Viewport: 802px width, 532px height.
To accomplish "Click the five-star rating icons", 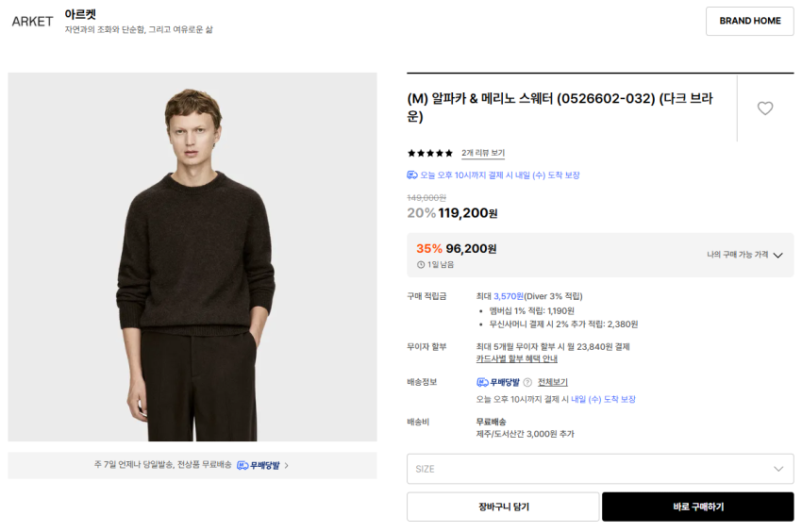I will [429, 153].
